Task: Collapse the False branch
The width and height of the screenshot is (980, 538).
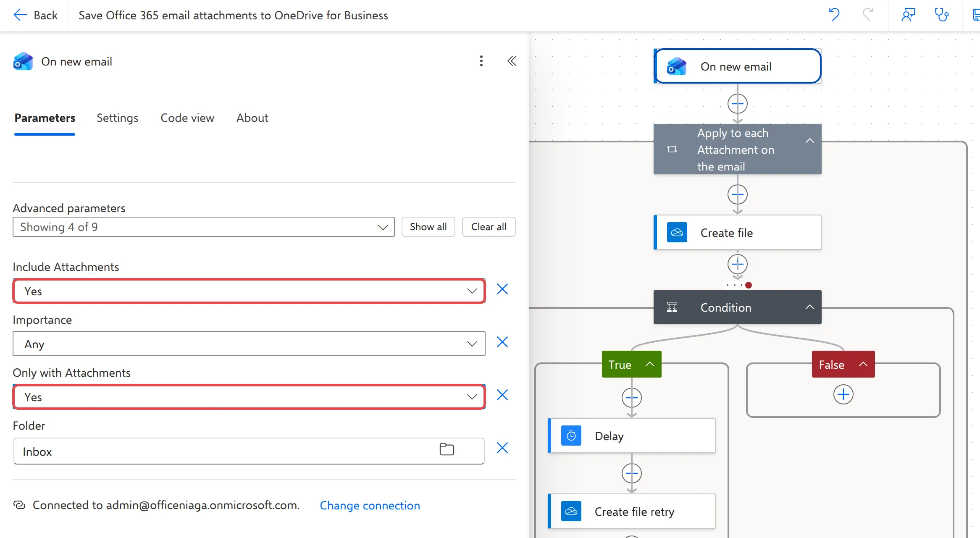Action: tap(863, 364)
